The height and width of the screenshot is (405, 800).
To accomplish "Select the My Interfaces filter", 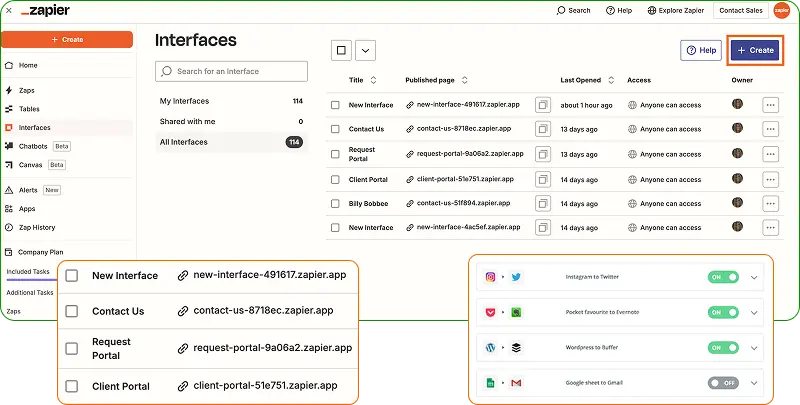I will [x=231, y=101].
